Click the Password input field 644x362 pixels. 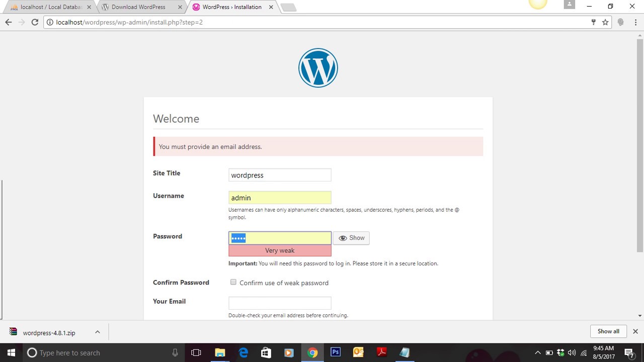pyautogui.click(x=280, y=238)
